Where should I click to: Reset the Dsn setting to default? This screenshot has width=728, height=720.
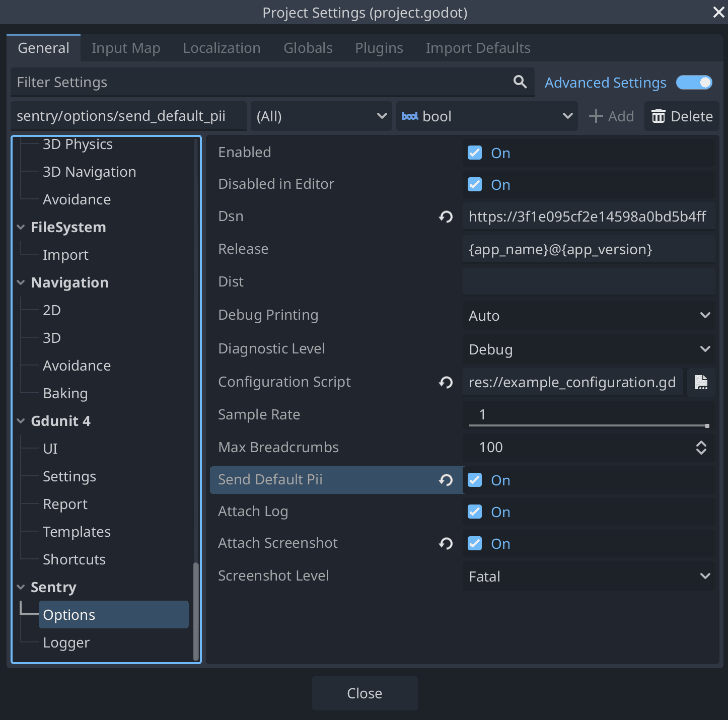coord(446,217)
